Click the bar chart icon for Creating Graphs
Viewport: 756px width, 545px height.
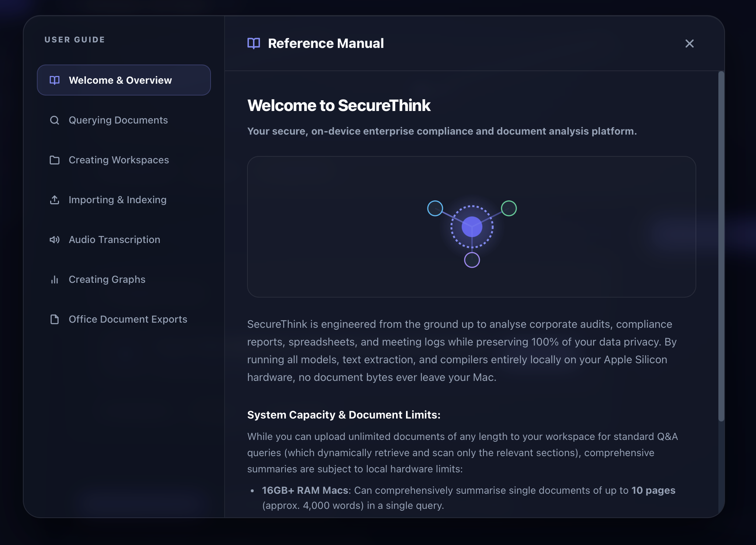point(55,280)
